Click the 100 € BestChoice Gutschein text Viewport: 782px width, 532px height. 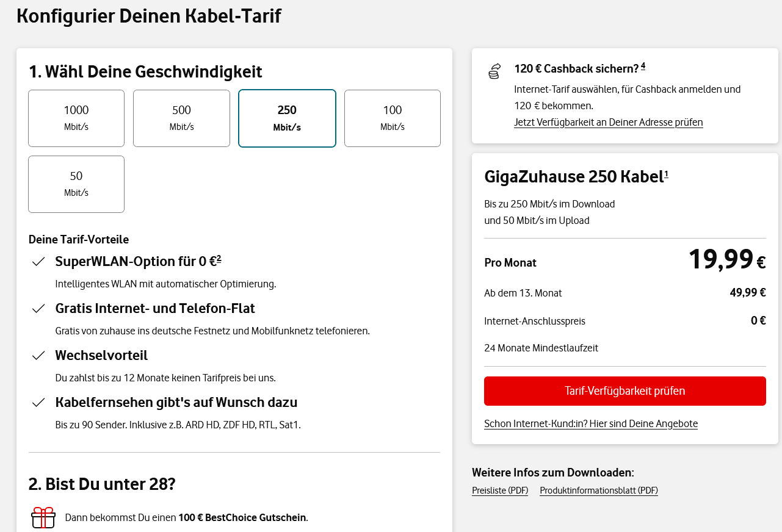click(242, 518)
